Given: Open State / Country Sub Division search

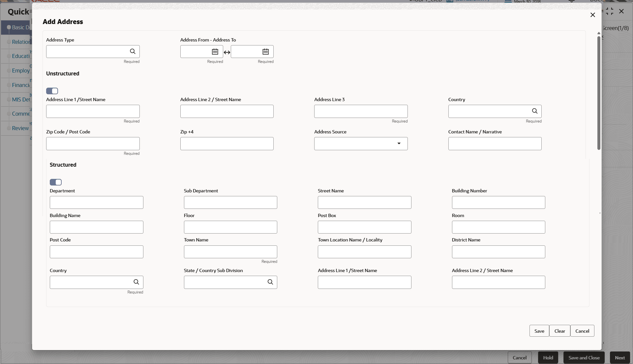Looking at the screenshot, I should (270, 282).
